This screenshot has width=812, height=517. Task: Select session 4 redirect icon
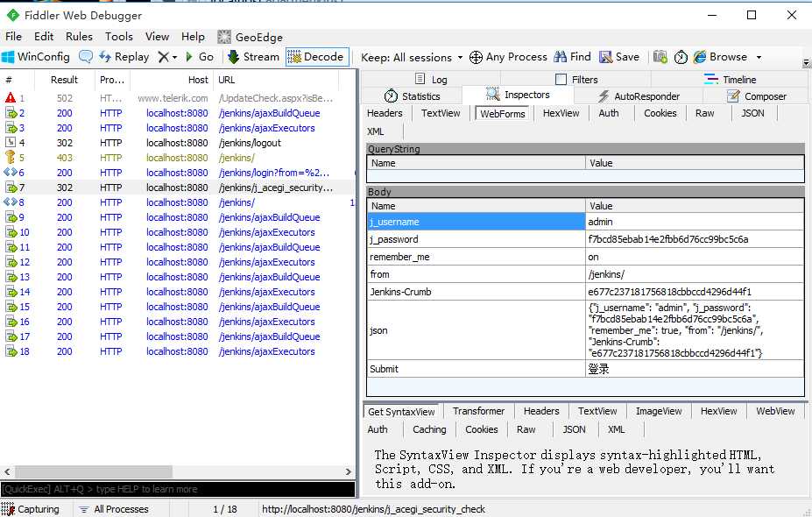click(11, 143)
